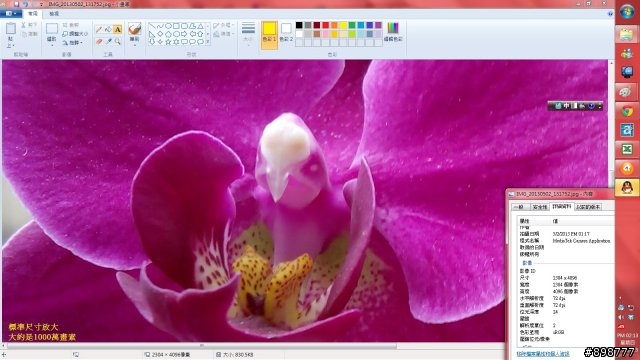Click the Paste clipboard icon
The height and width of the screenshot is (360, 640).
point(11,29)
